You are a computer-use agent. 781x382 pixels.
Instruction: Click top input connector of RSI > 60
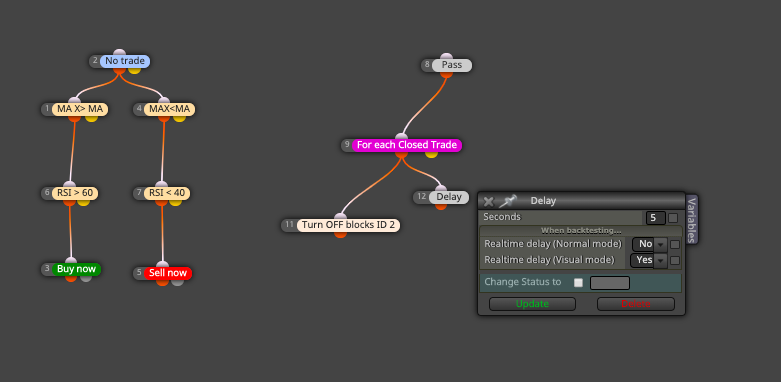click(70, 185)
